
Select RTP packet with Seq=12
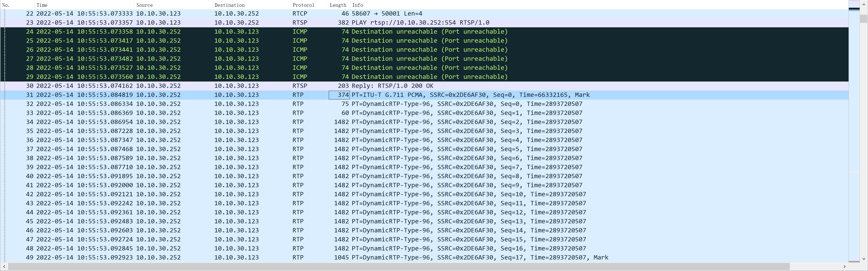(x=424, y=213)
